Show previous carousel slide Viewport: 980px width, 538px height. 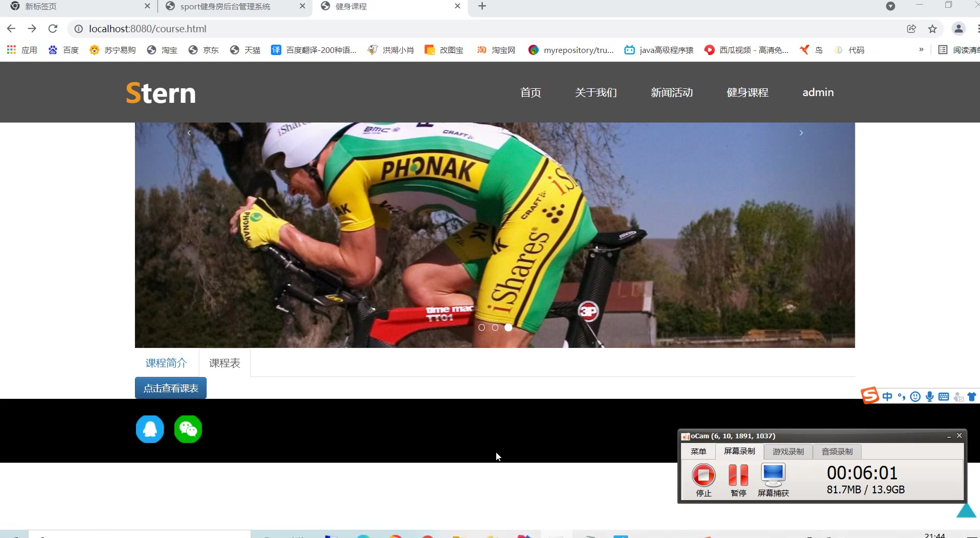pos(189,133)
